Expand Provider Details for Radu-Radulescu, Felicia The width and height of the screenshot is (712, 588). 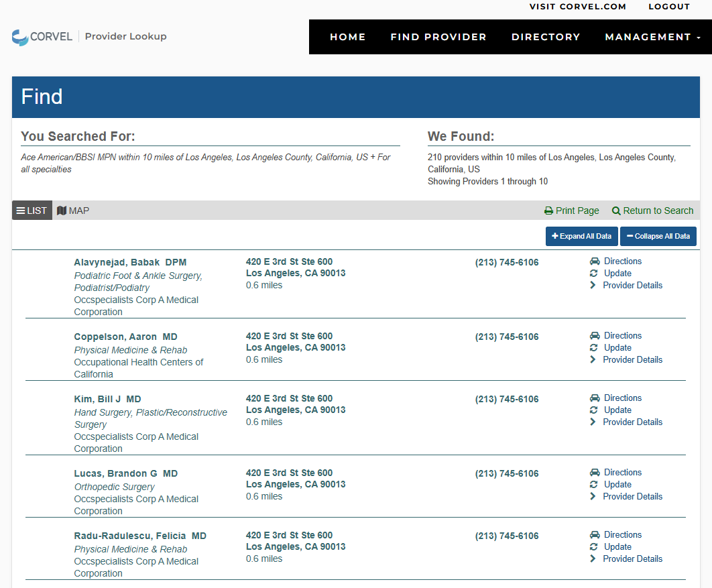632,559
